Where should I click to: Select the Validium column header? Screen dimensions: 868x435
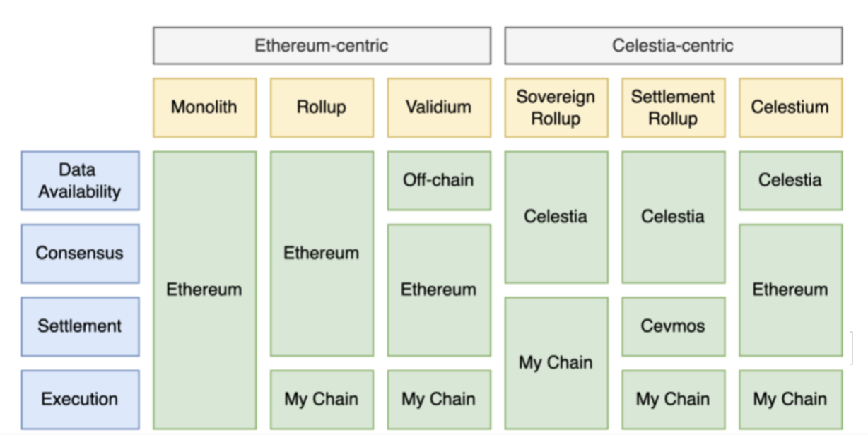click(x=439, y=107)
